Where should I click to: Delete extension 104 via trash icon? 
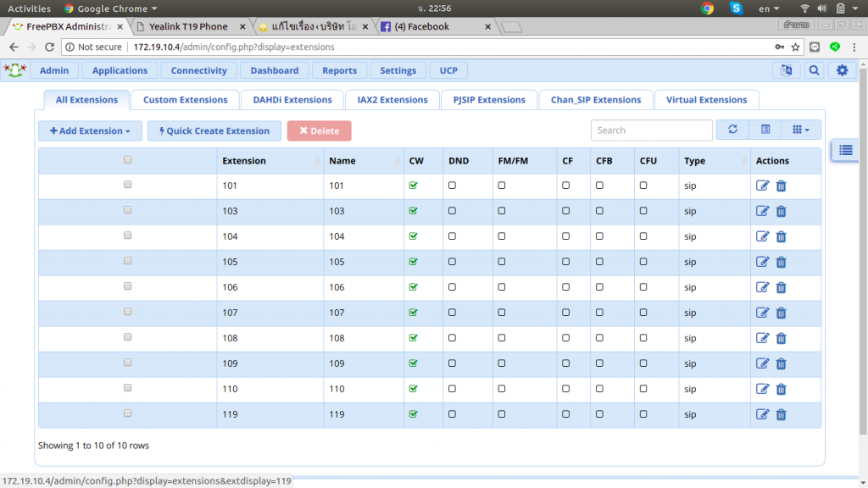click(781, 237)
